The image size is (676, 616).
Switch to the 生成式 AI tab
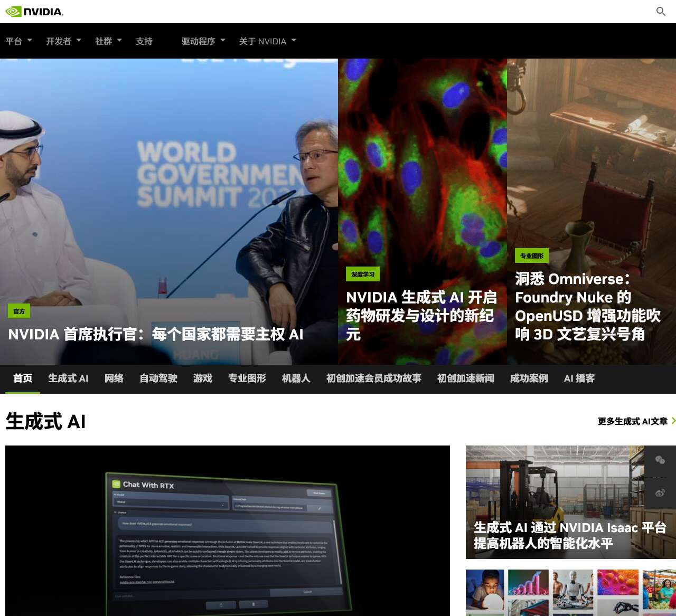(x=68, y=378)
